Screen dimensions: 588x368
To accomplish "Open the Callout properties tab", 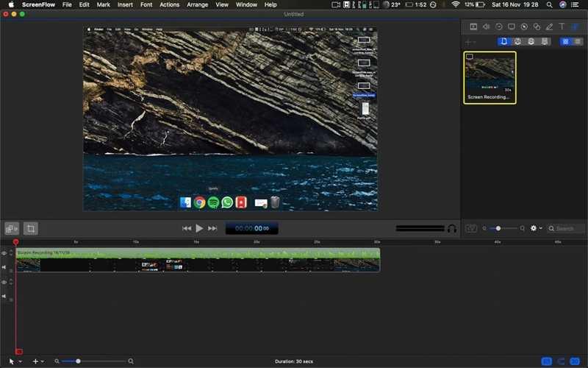I will tap(524, 26).
